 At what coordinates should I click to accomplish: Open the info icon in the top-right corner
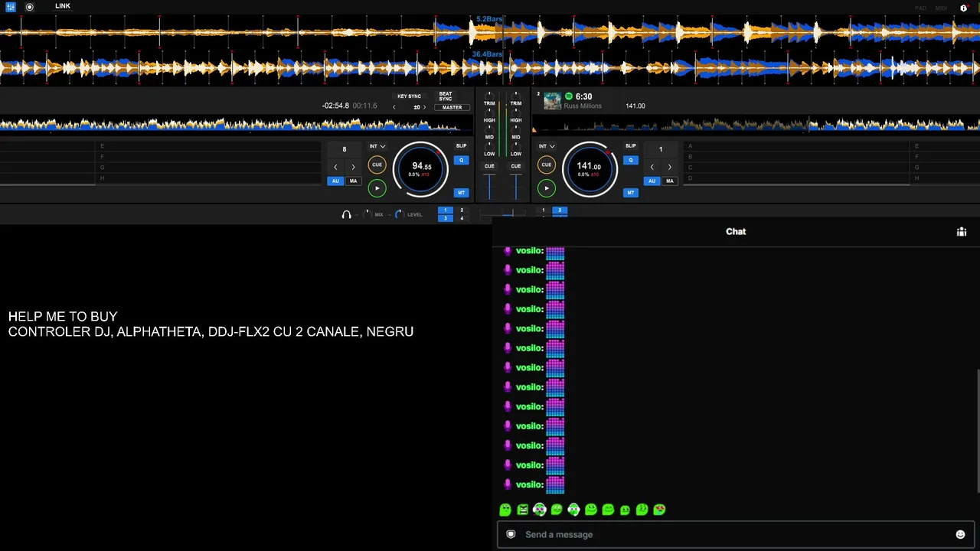coord(963,8)
